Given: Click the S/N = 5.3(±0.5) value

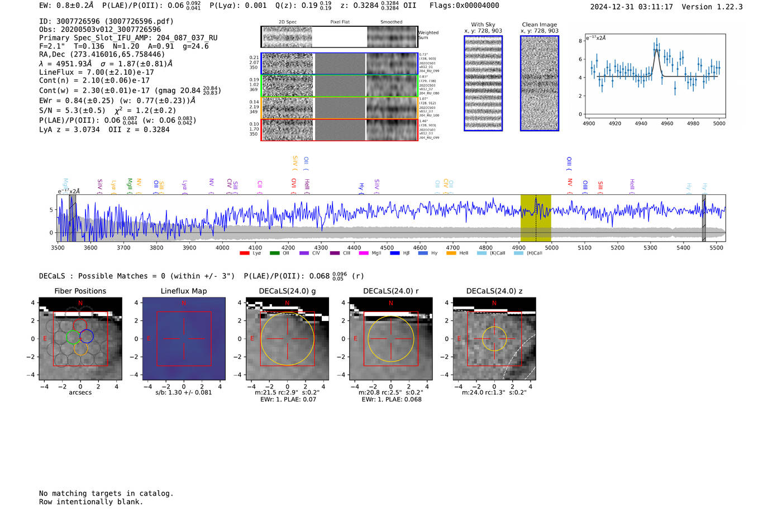Looking at the screenshot, I should [72, 110].
